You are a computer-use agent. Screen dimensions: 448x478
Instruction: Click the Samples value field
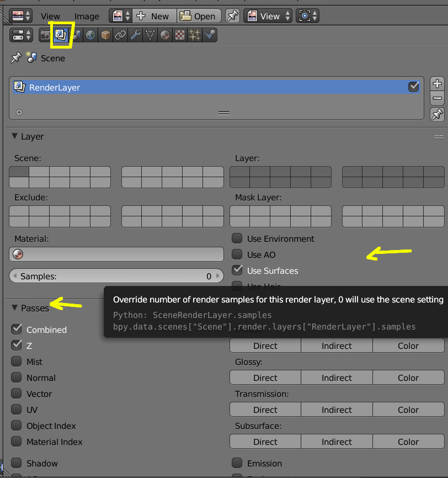tap(116, 276)
